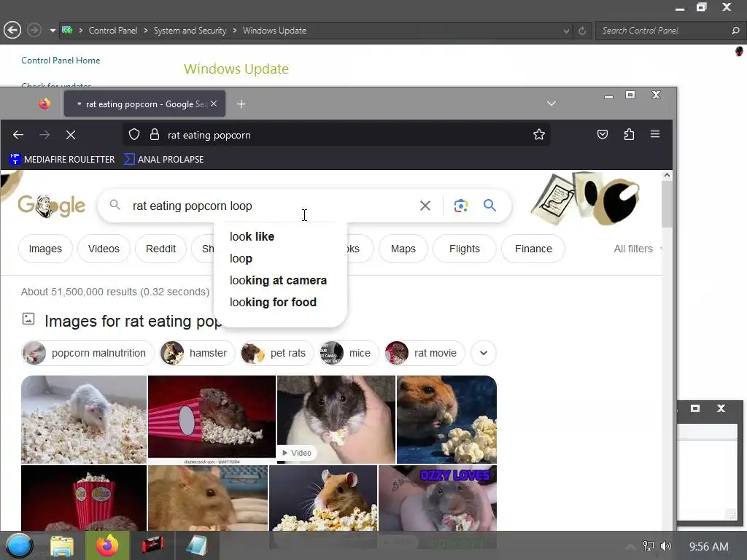Click the Google logo
This screenshot has width=747, height=560.
point(52,206)
